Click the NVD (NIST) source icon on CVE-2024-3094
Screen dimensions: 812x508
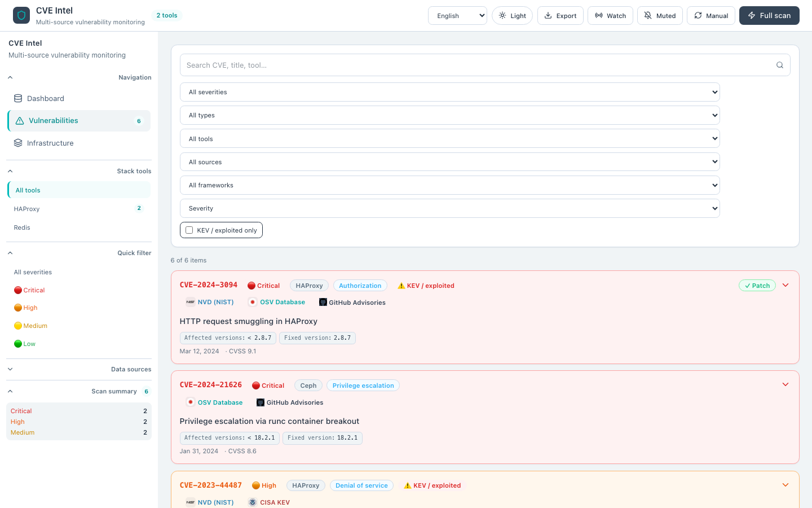coord(191,302)
